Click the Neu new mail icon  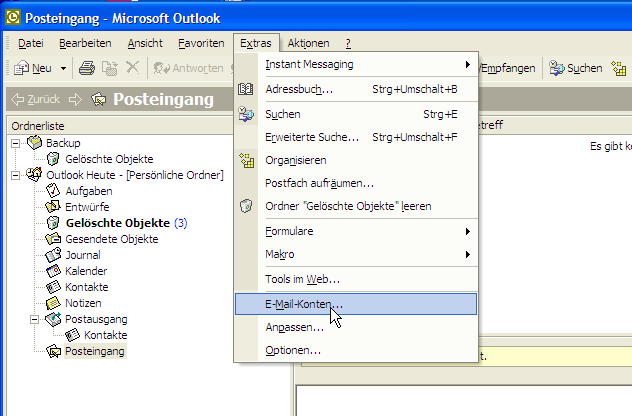click(x=21, y=68)
